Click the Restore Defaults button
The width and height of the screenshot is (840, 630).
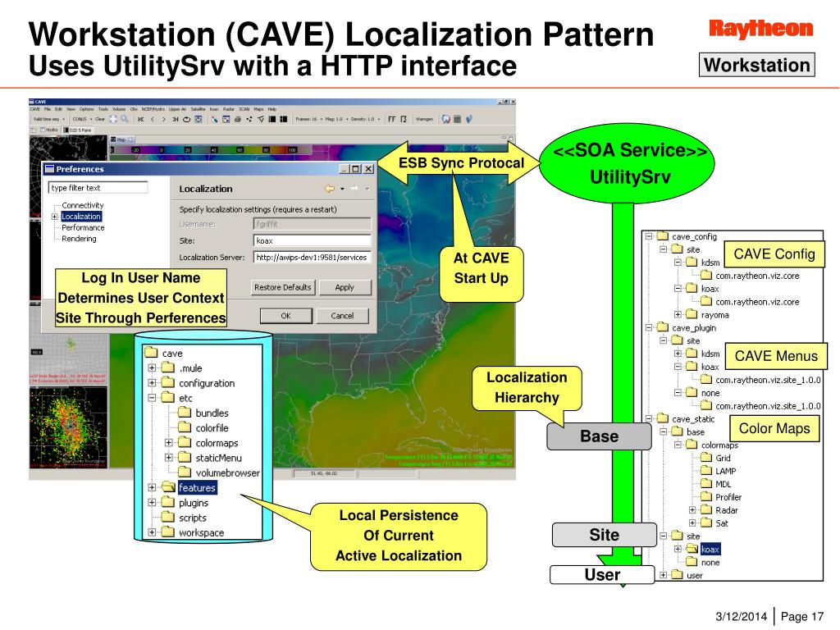(283, 287)
